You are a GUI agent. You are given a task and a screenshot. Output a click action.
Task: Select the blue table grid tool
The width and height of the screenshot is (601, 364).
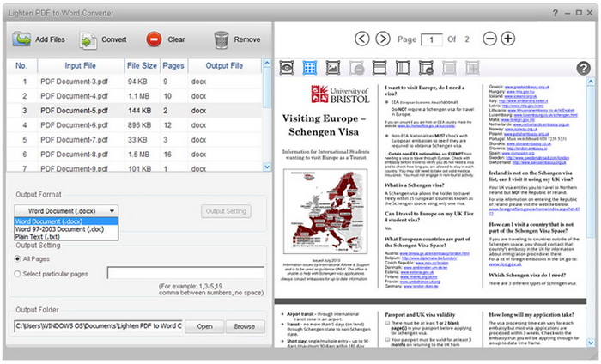point(310,67)
